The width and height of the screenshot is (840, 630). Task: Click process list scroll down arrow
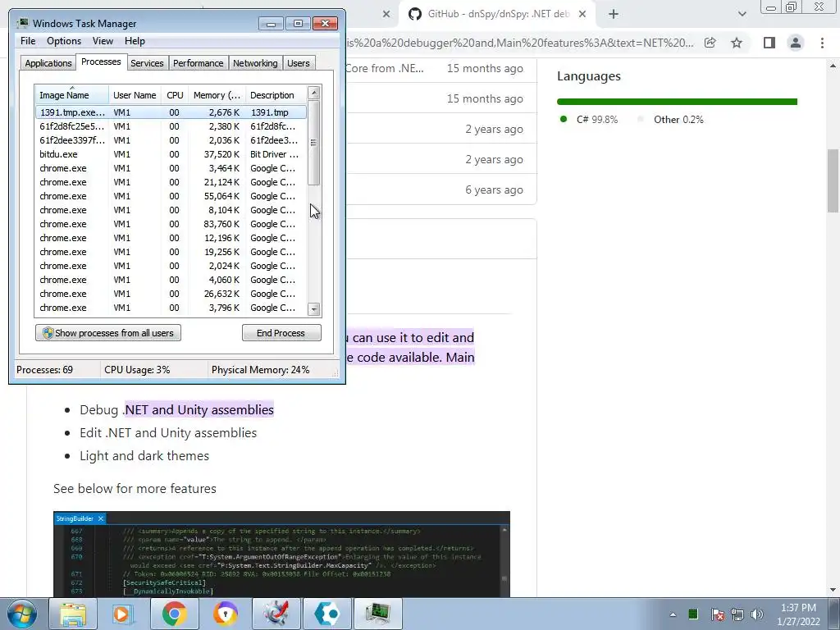click(x=314, y=309)
